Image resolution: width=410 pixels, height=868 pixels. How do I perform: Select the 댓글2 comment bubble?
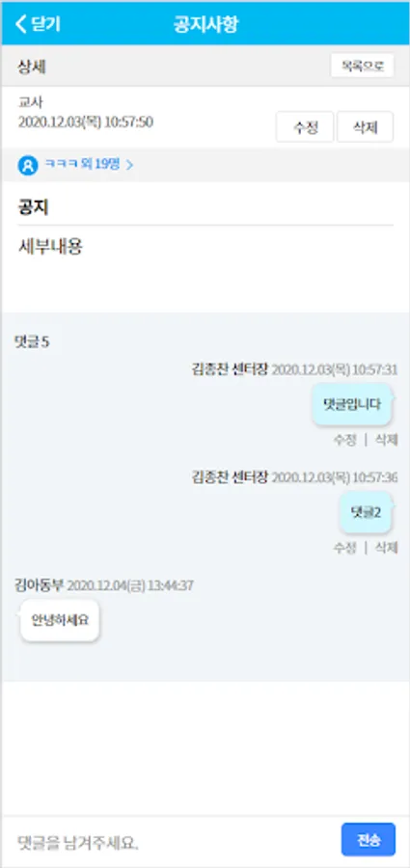click(x=367, y=513)
